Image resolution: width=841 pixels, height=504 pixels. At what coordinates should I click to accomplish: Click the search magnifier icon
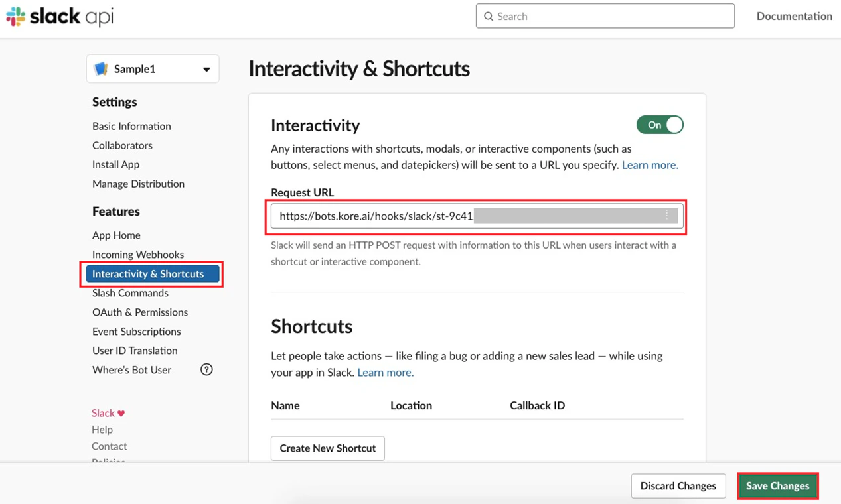[488, 15]
